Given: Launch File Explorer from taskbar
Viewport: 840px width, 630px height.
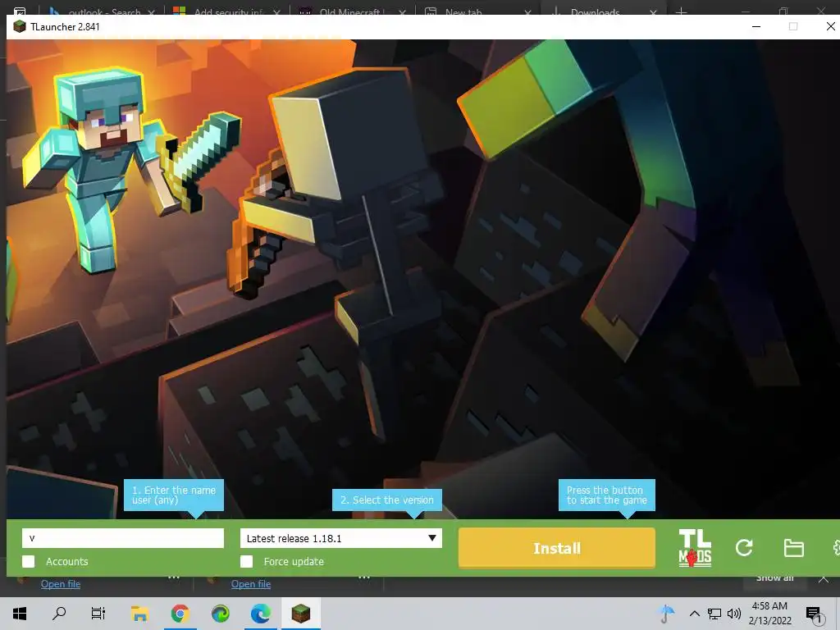Looking at the screenshot, I should click(x=139, y=613).
